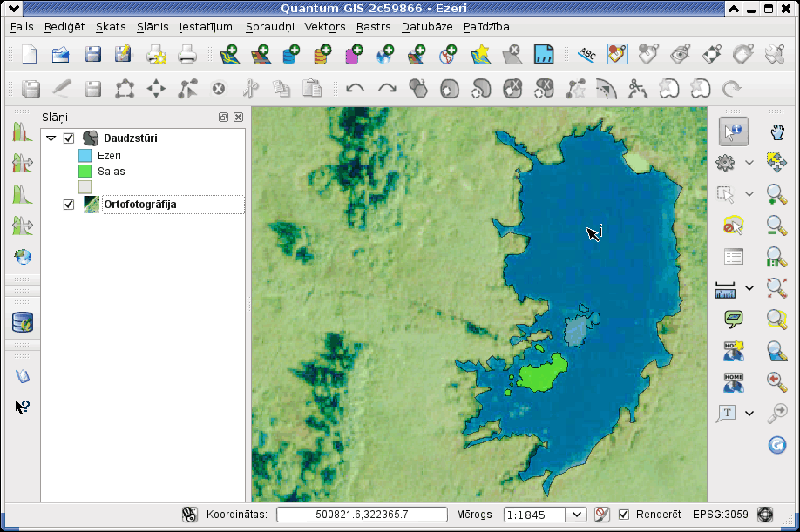Click the ABC labeling tool icon

click(x=586, y=54)
